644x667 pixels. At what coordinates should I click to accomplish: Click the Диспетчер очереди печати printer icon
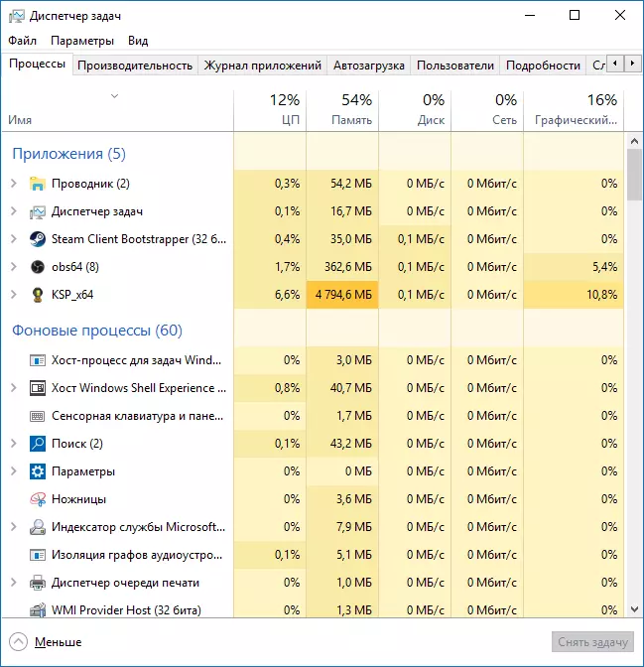pyautogui.click(x=38, y=583)
